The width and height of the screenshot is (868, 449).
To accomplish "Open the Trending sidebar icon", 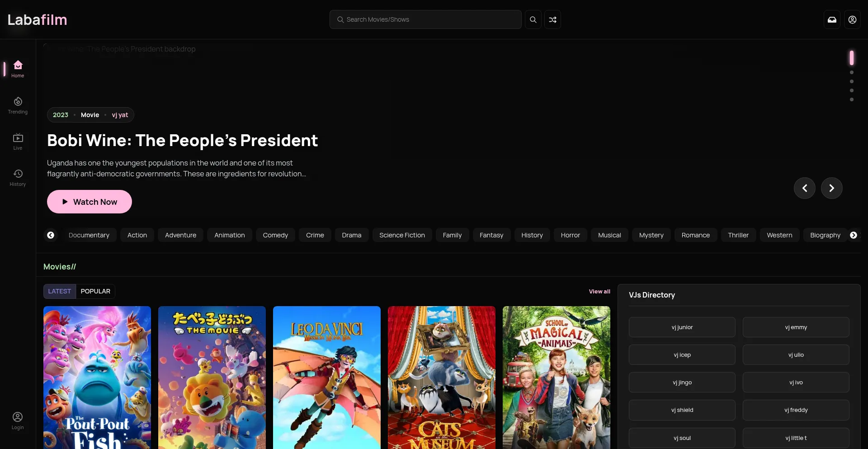I will click(x=18, y=105).
